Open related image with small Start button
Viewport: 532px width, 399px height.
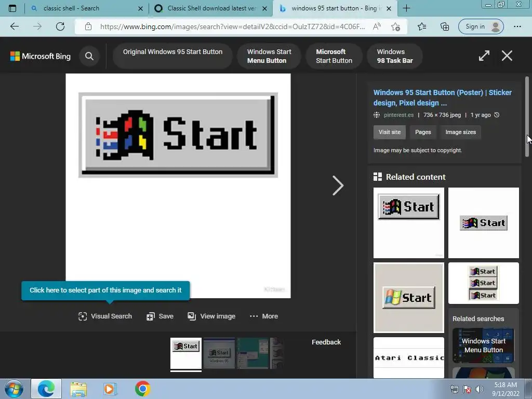pos(484,223)
